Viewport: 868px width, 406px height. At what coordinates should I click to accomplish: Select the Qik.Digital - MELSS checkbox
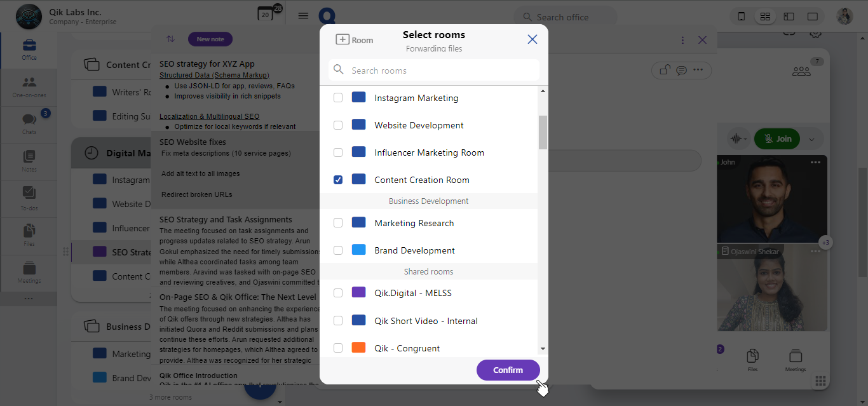pos(338,293)
